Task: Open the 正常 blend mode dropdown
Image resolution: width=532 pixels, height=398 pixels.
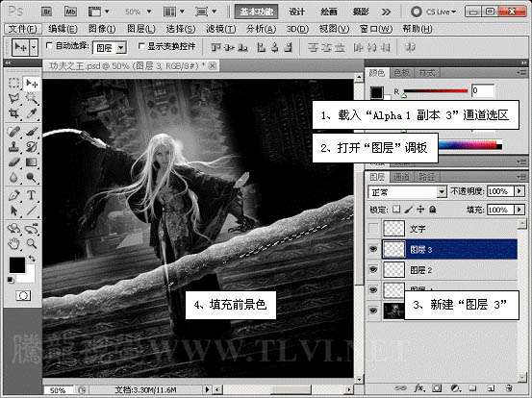Action: coord(441,192)
